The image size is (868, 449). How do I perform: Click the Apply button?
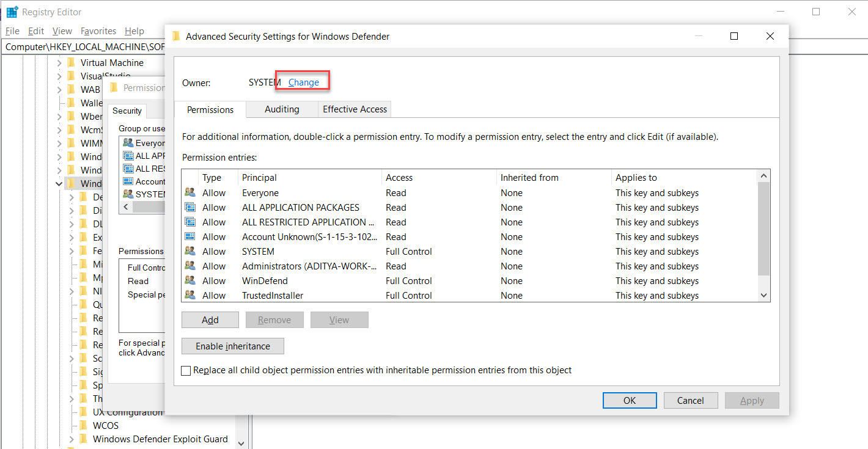[752, 401]
